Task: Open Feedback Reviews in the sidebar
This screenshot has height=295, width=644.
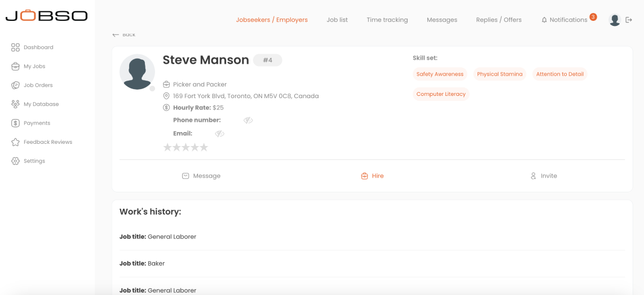Action: pos(48,142)
